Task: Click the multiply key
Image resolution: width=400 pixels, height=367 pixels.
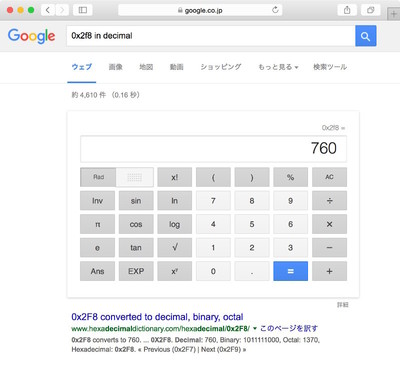Action: pos(329,224)
